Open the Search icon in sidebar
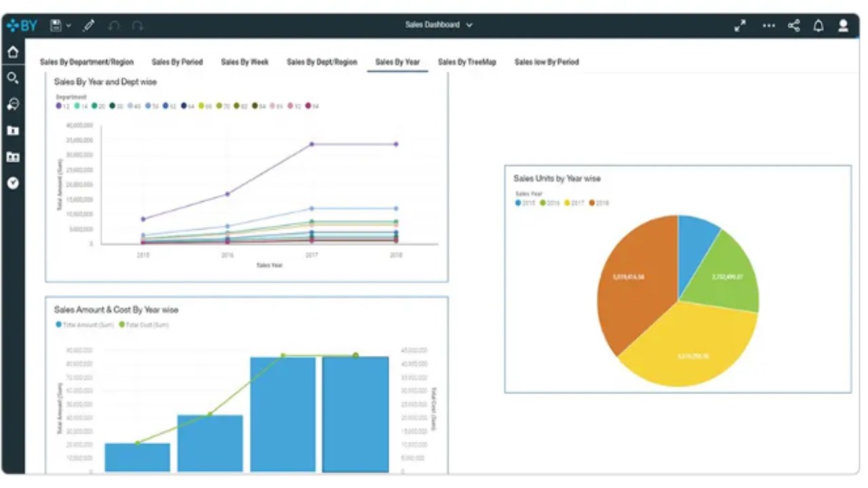This screenshot has width=868, height=488. click(13, 78)
